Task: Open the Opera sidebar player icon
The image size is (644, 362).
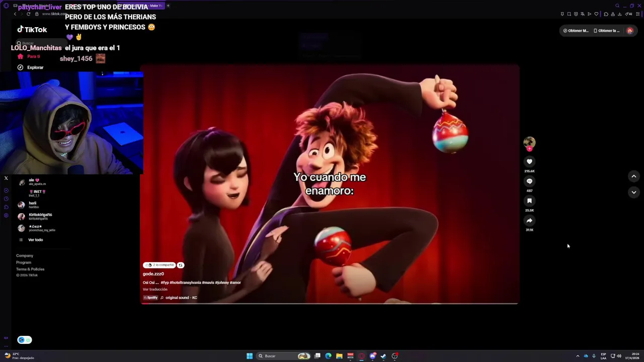Action: (x=6, y=191)
